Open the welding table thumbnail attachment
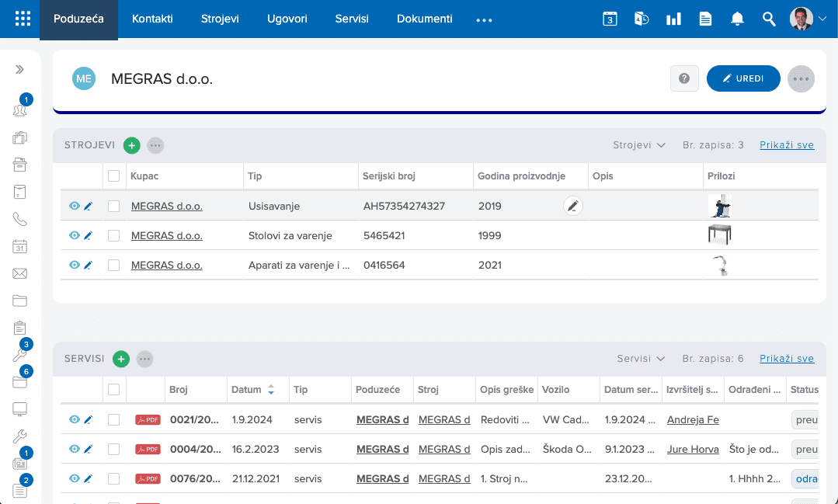838x504 pixels. pos(719,235)
